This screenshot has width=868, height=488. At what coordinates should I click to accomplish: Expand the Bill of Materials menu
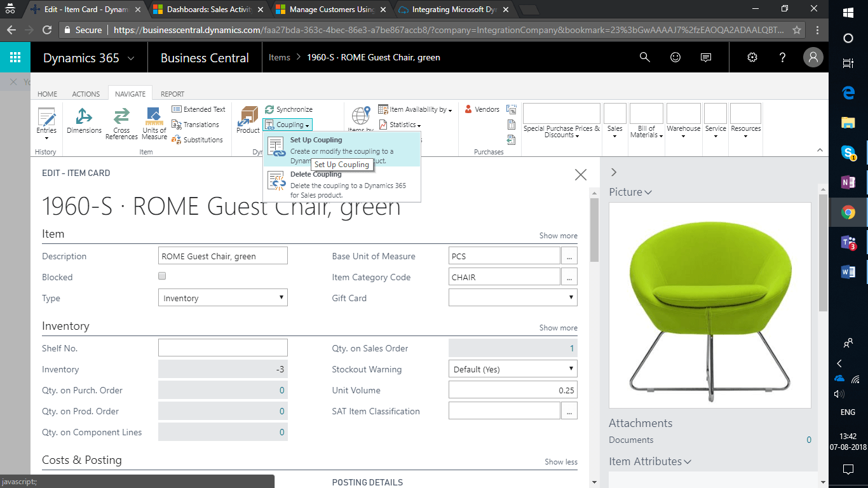[646, 121]
